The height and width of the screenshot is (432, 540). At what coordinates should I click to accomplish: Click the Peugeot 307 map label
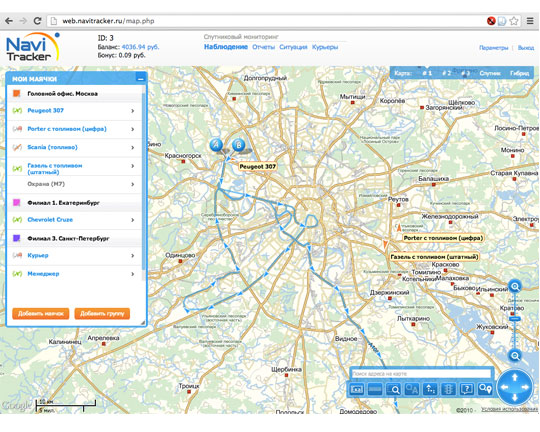coord(258,167)
